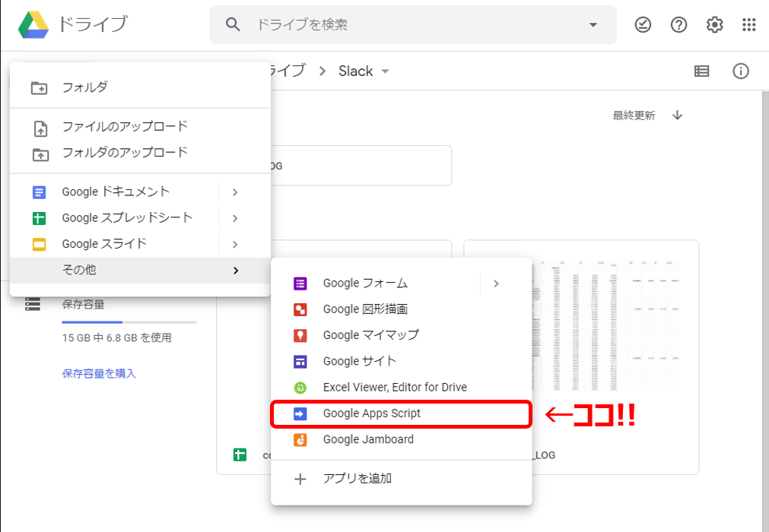Expand the Google スプレッドシート submenu arrow
769x532 pixels.
coord(235,218)
